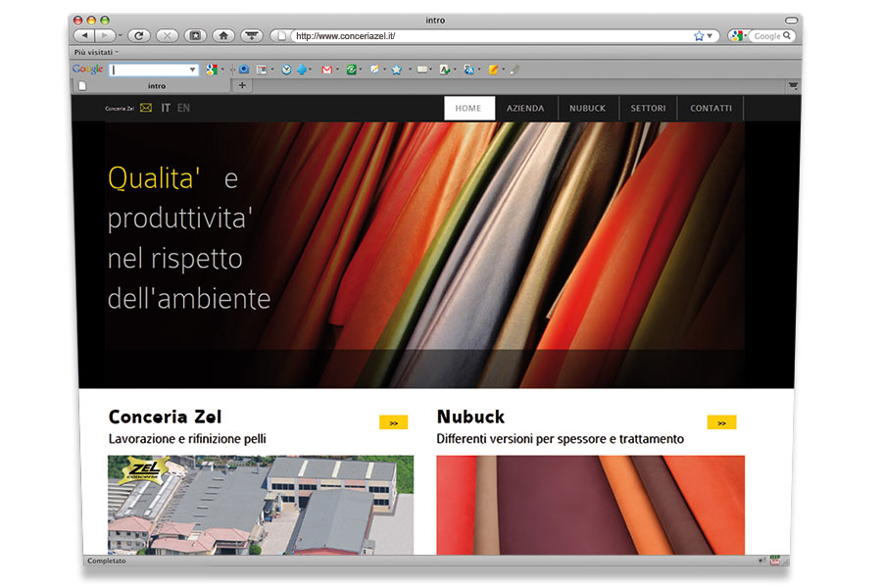Click the Google Toolbar logo

click(88, 70)
